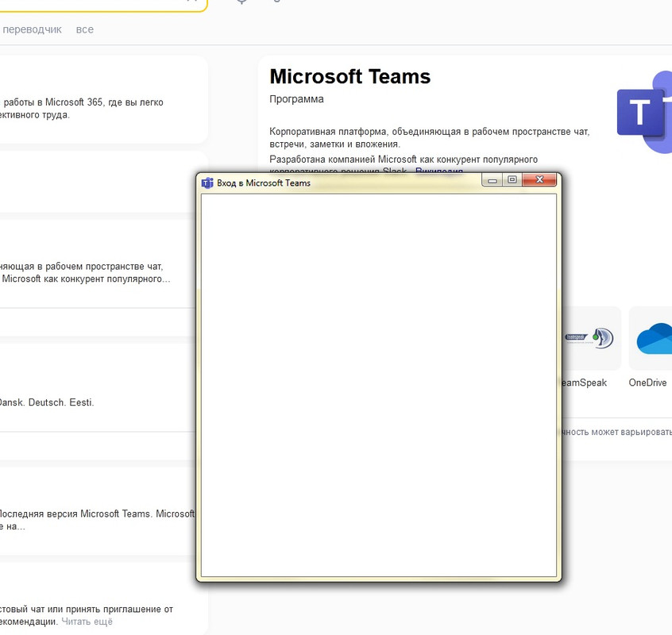The width and height of the screenshot is (672, 635).
Task: Open the переводчик tab in search page
Action: tap(32, 29)
